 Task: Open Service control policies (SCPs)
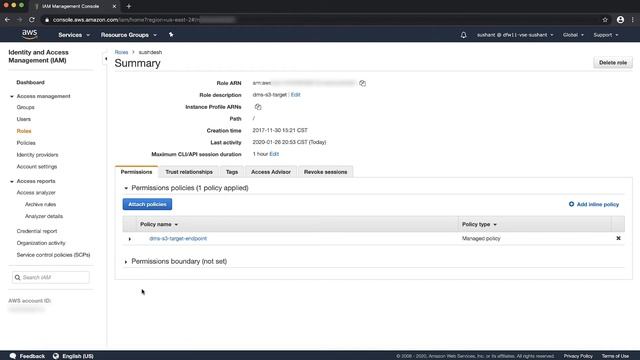tap(53, 255)
